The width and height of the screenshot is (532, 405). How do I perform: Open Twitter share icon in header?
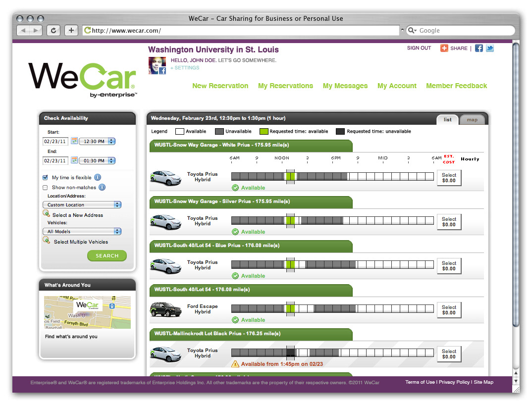point(489,48)
